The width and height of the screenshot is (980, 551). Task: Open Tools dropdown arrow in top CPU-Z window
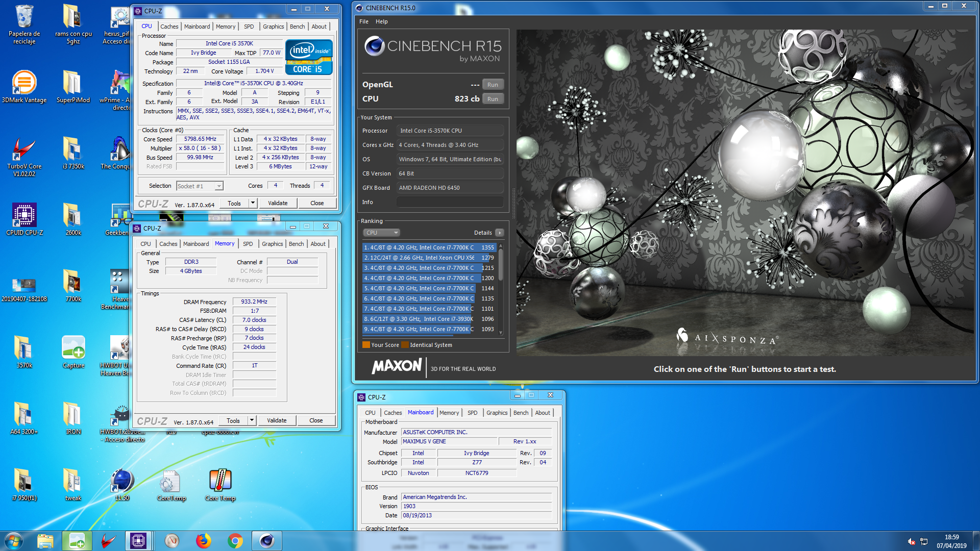coord(253,203)
